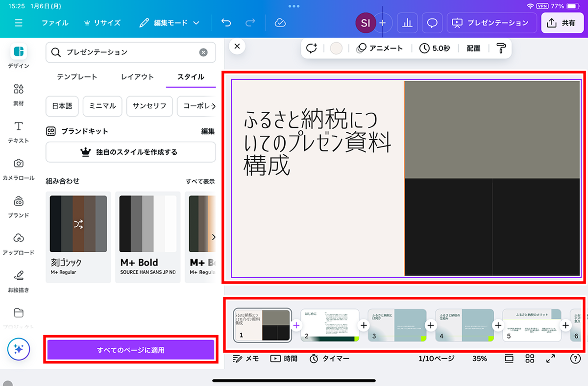Image resolution: width=588 pixels, height=386 pixels.
Task: Tap the Magic assistant sparkle button
Action: click(x=19, y=349)
